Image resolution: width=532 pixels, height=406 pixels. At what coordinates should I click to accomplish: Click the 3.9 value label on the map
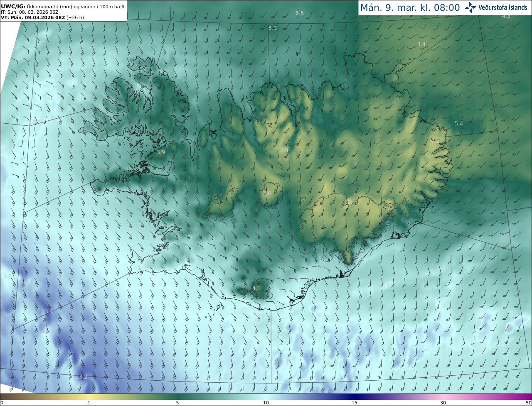161,152
